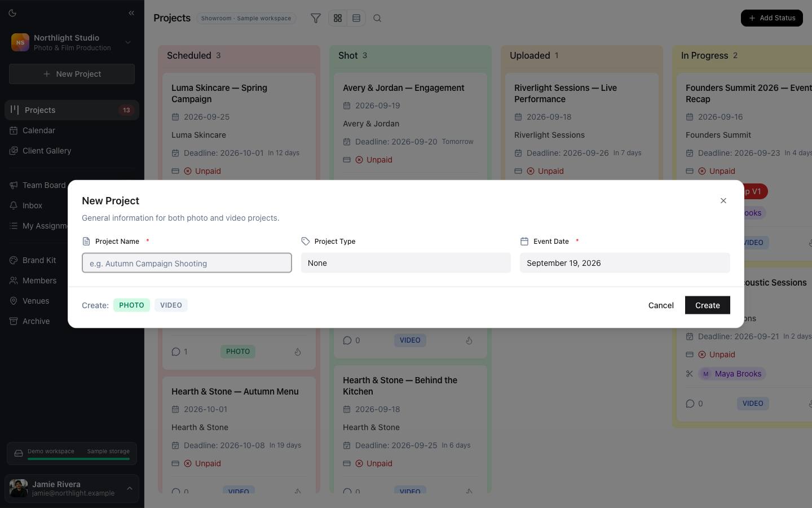
Task: Click comment icon on Hearth & Stone — Behind the Kitchen
Action: point(347,491)
